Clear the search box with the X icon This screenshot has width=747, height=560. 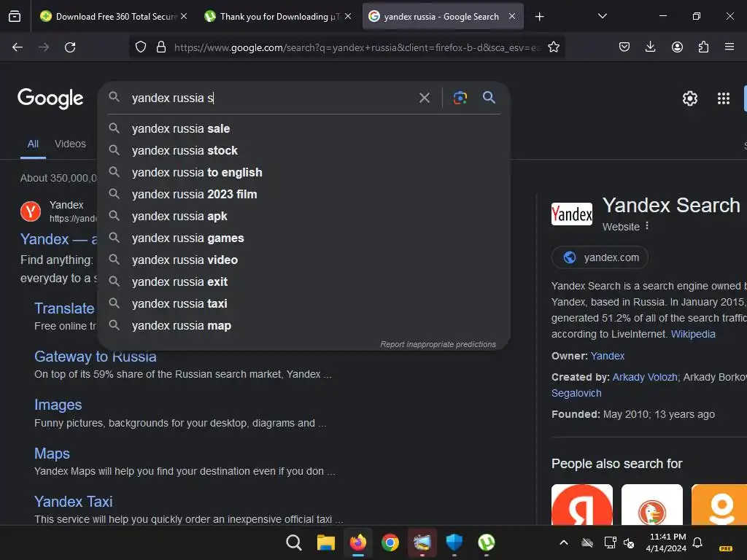(x=425, y=98)
